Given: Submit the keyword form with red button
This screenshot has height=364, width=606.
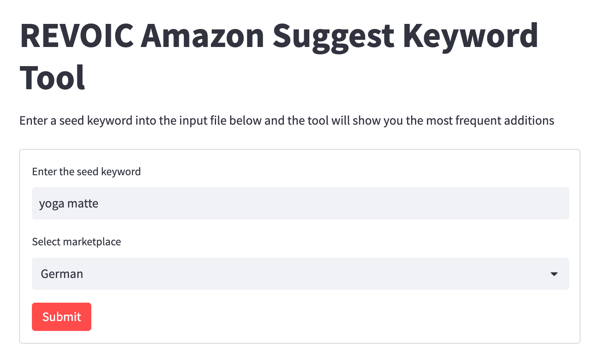Looking at the screenshot, I should tap(61, 317).
